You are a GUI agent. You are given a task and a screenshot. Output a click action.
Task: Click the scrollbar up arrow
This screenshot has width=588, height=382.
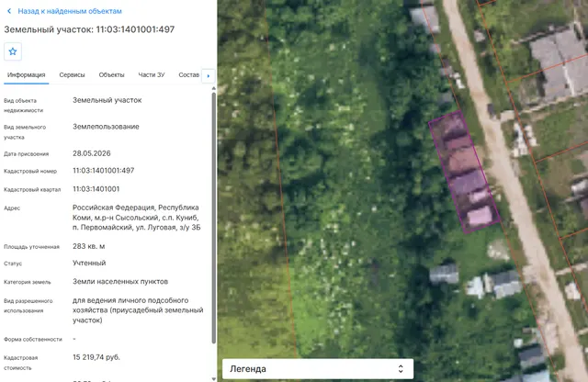pyautogui.click(x=214, y=88)
